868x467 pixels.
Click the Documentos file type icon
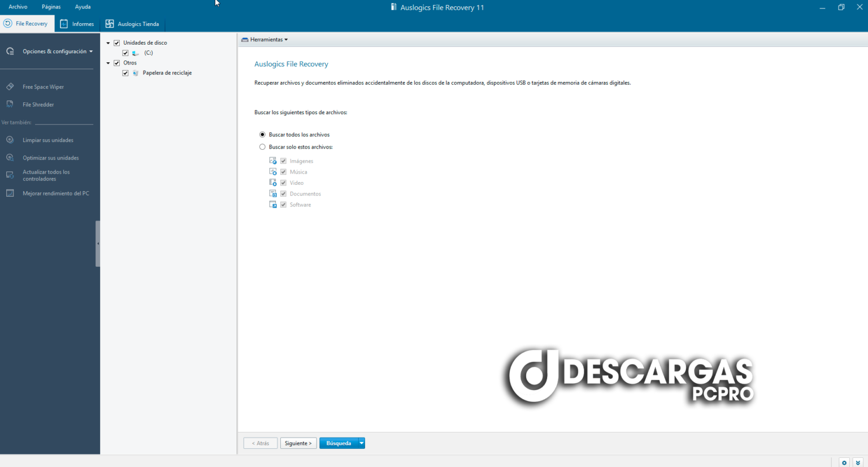(273, 193)
